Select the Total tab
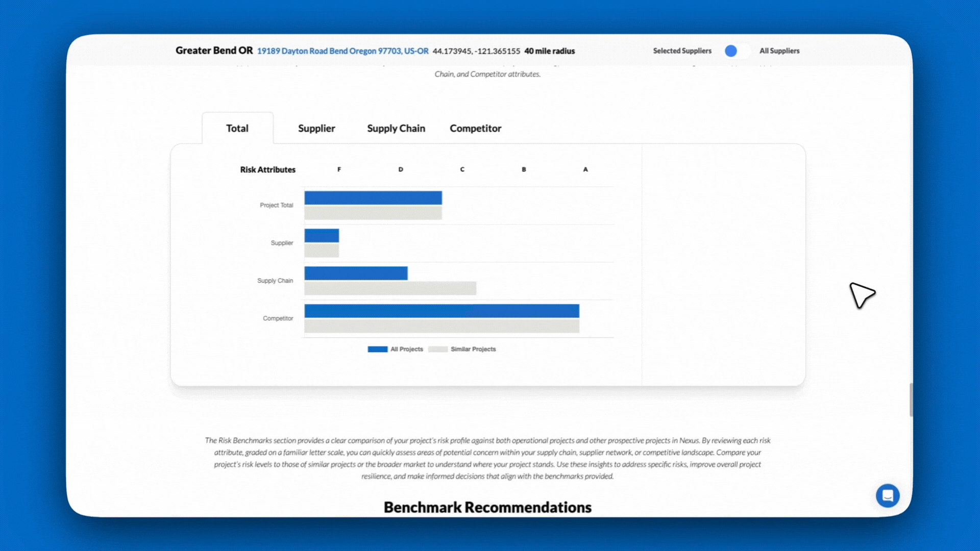Screen dimensions: 980x551 [x=237, y=129]
